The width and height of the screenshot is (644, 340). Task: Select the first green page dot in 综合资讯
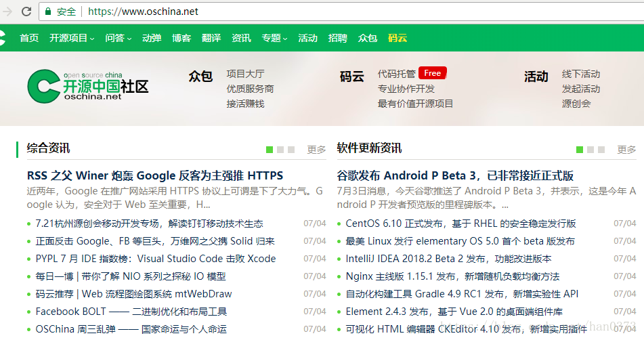point(270,150)
